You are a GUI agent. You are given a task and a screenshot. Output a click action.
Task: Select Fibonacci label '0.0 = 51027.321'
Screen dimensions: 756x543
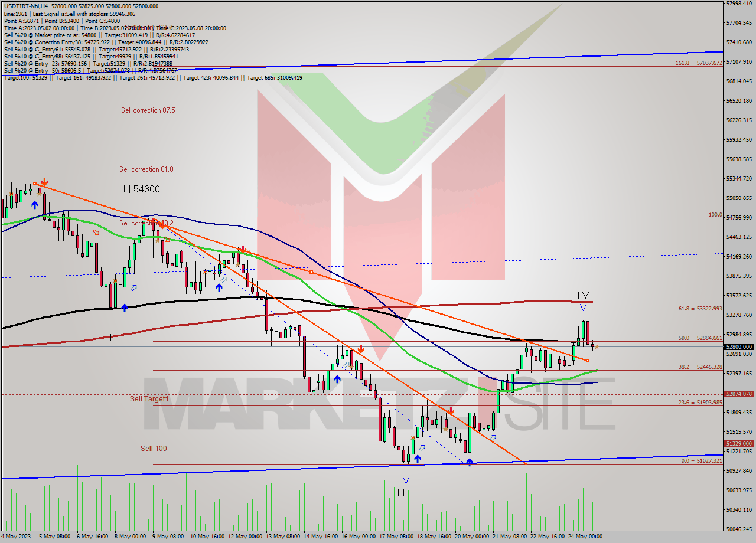click(x=702, y=461)
